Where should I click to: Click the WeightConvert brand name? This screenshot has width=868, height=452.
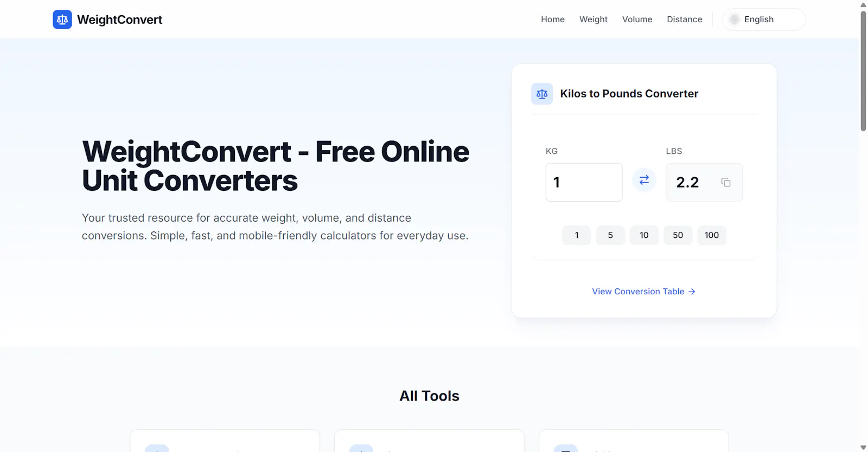click(x=120, y=20)
